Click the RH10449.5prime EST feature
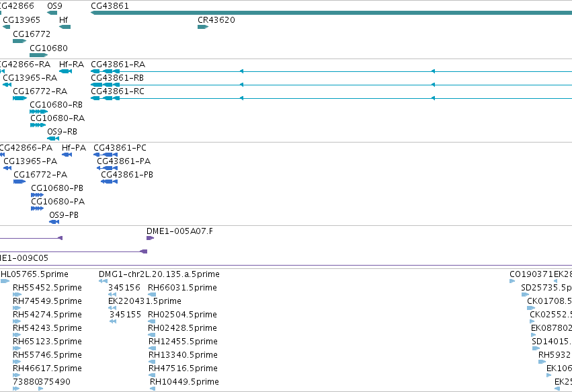 (153, 389)
